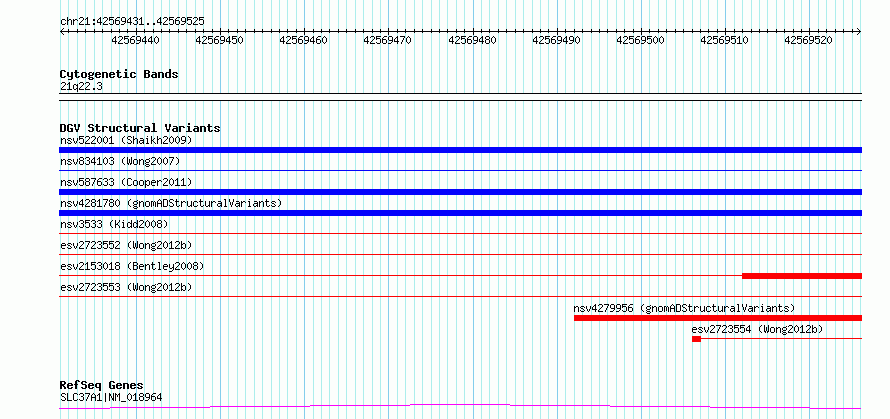
Task: Select the 21q22.3 cytogenetic band label
Action: 81,87
